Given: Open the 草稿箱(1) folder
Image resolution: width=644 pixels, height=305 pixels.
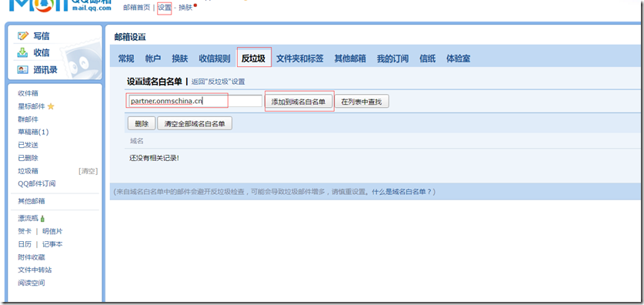Looking at the screenshot, I should point(33,132).
